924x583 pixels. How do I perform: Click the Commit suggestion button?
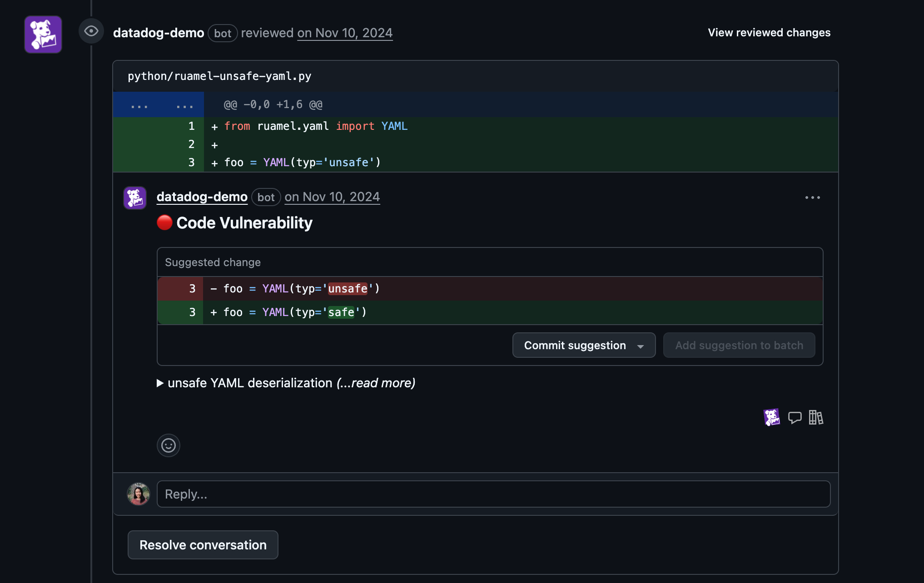click(574, 346)
